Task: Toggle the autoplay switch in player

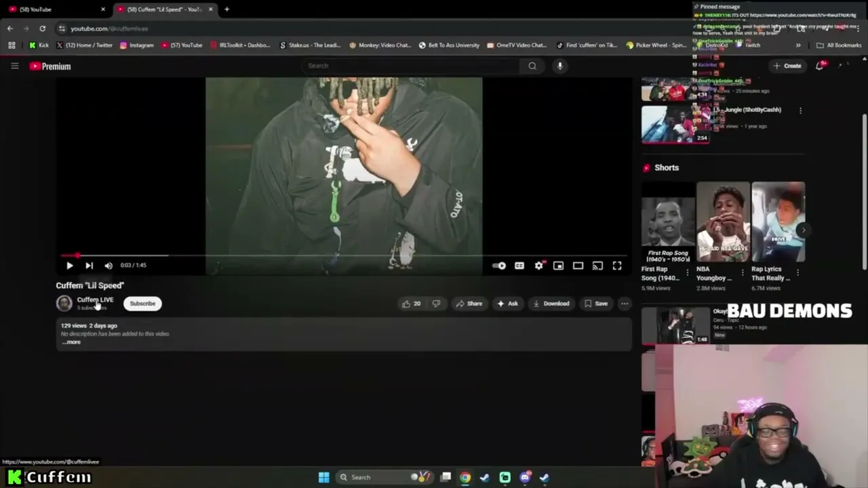Action: tap(499, 266)
